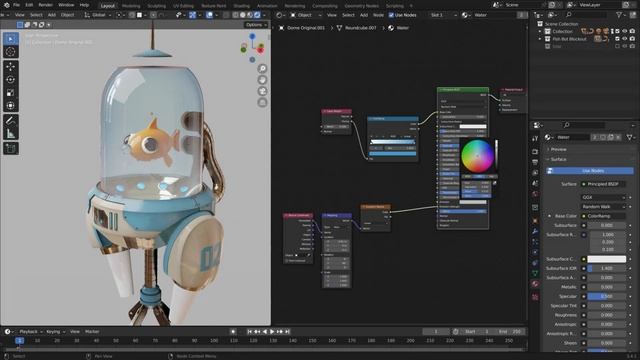The height and width of the screenshot is (360, 640).
Task: Select the Select Box tool in viewport toolbar
Action: coord(11,39)
